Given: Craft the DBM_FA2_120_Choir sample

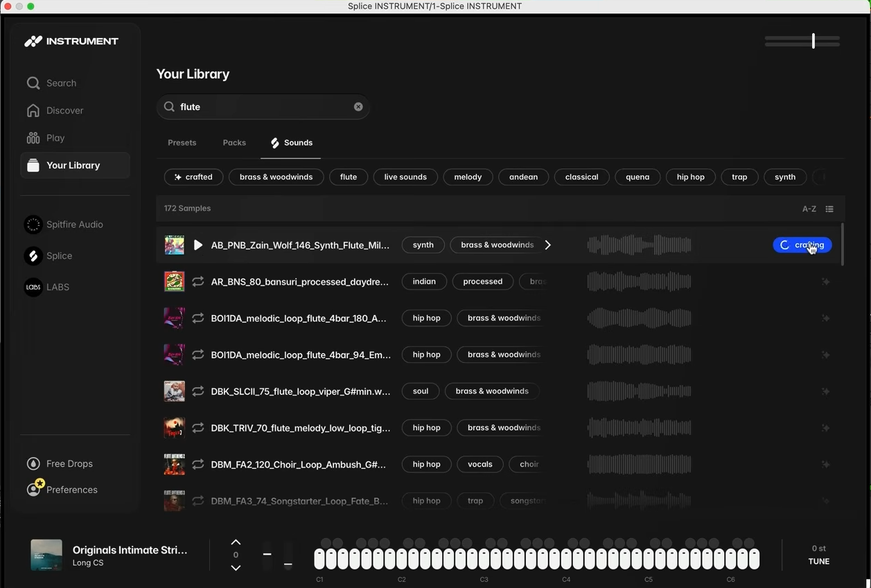Looking at the screenshot, I should (x=826, y=465).
